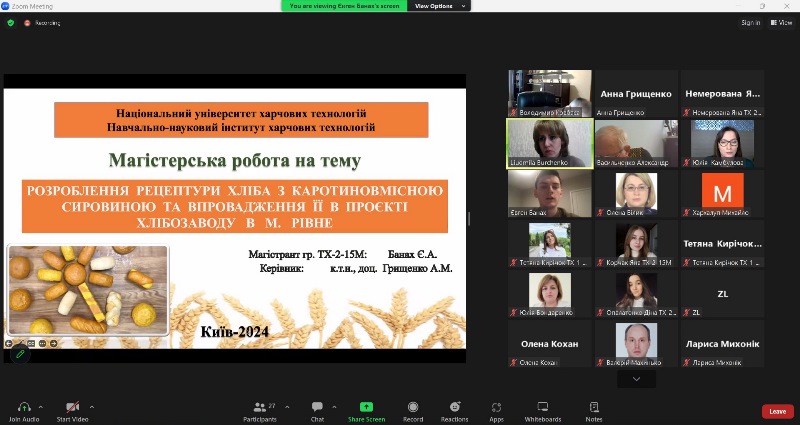Click muted mic icon on Юлія Камбулова tile
Viewport: 800px width, 425px height.
tap(687, 163)
